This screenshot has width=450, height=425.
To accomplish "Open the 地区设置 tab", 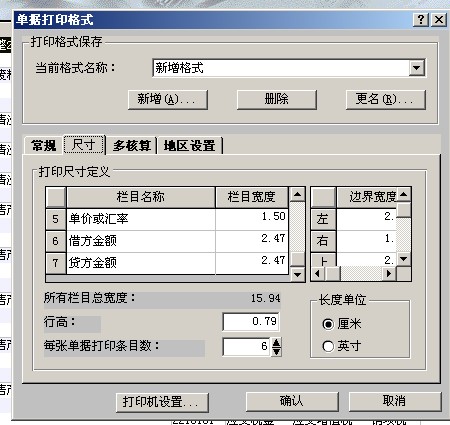I will pyautogui.click(x=190, y=146).
